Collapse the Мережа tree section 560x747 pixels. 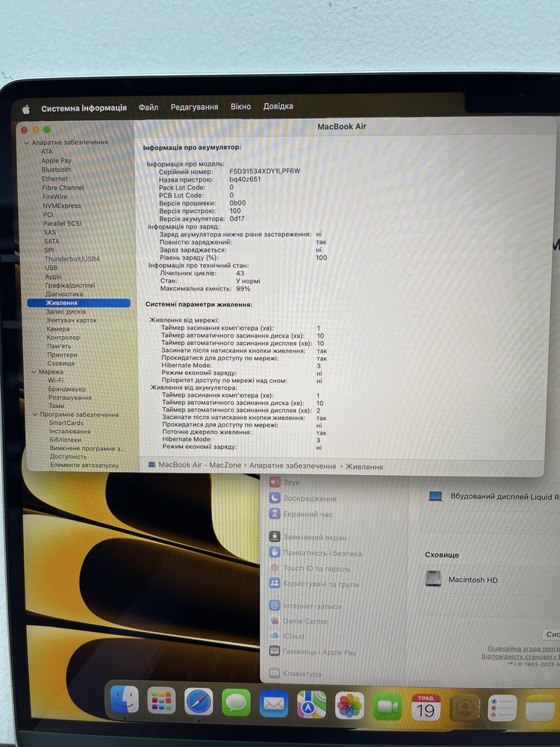point(34,371)
